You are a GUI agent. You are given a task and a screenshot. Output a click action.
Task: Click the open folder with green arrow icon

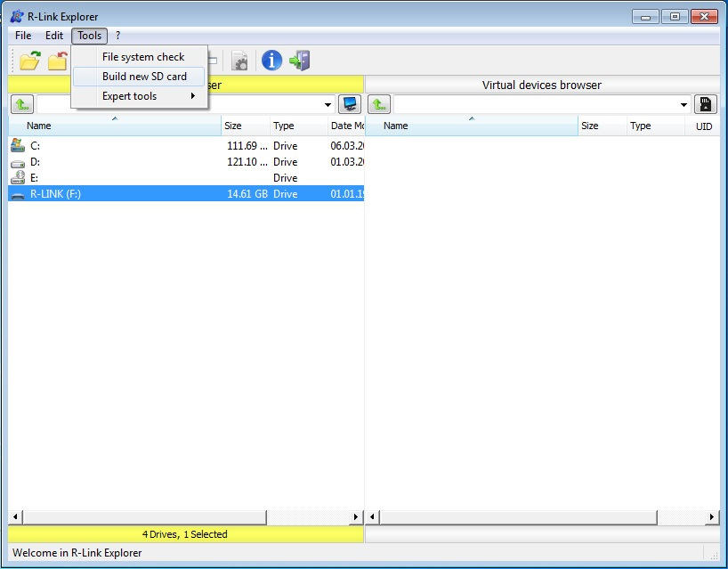click(x=30, y=61)
